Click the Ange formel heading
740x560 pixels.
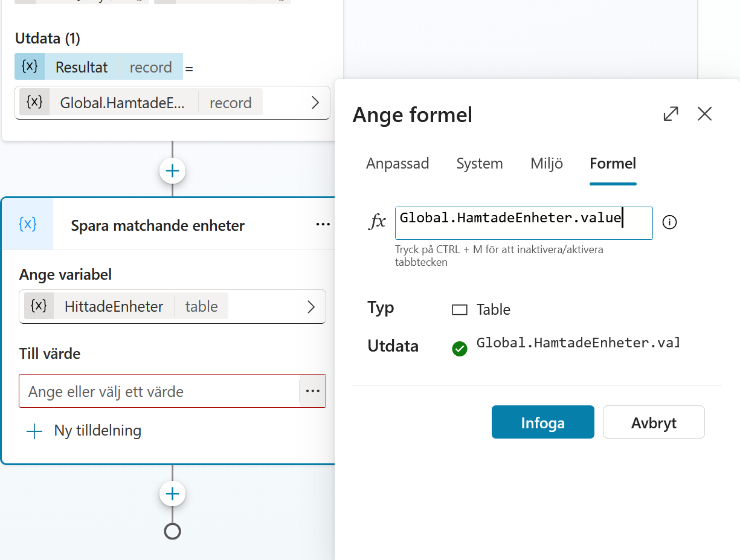coord(413,114)
